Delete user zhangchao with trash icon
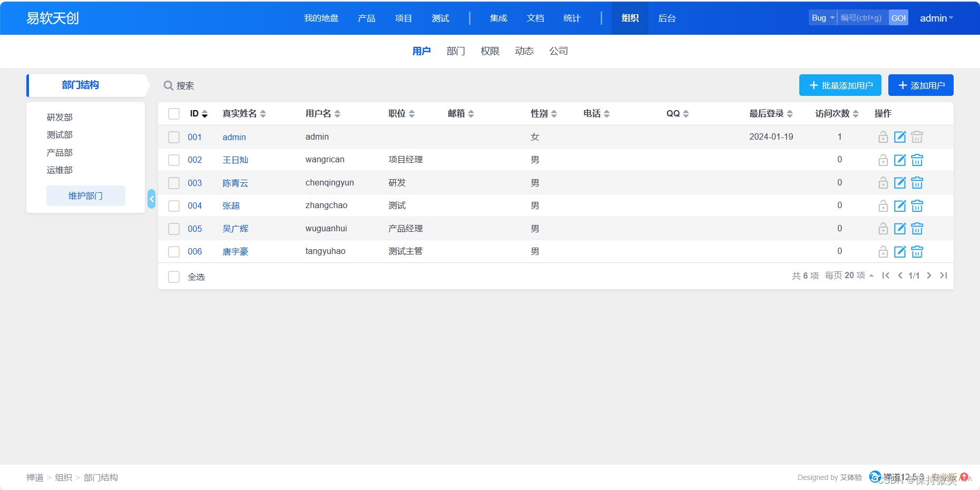The height and width of the screenshot is (490, 980). tap(917, 206)
